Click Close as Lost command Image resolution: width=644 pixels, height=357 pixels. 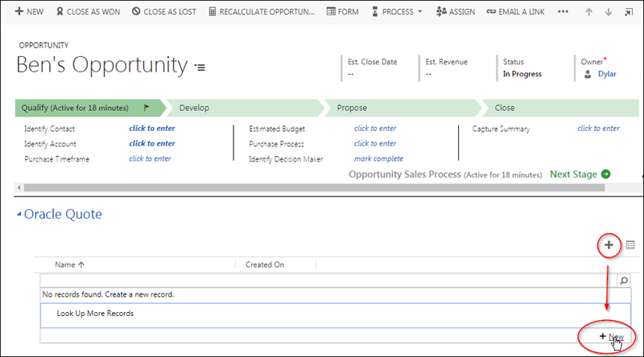coord(166,12)
